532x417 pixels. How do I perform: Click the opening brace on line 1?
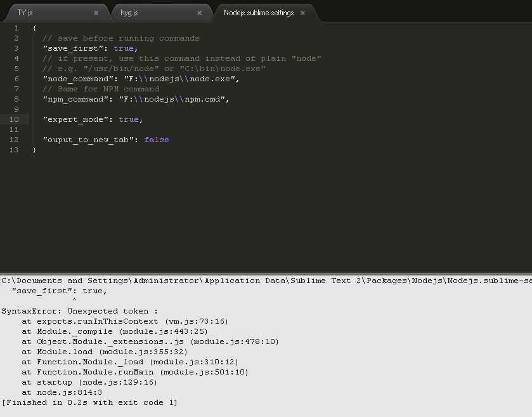(x=34, y=28)
